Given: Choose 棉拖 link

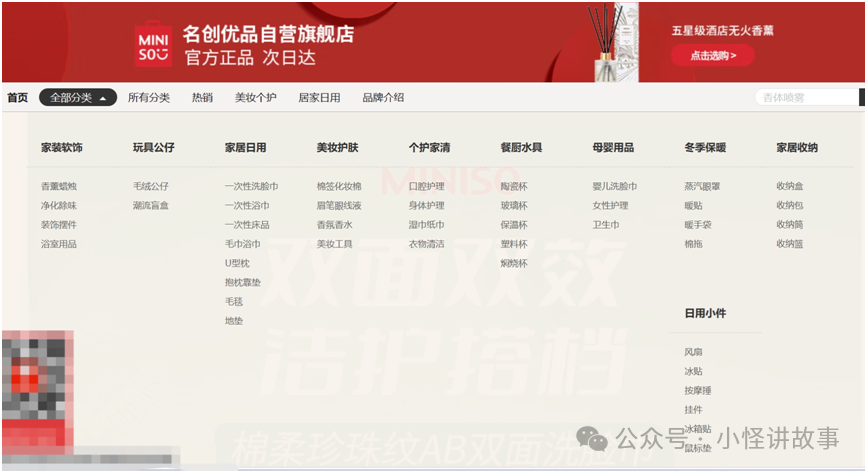Looking at the screenshot, I should (x=693, y=244).
